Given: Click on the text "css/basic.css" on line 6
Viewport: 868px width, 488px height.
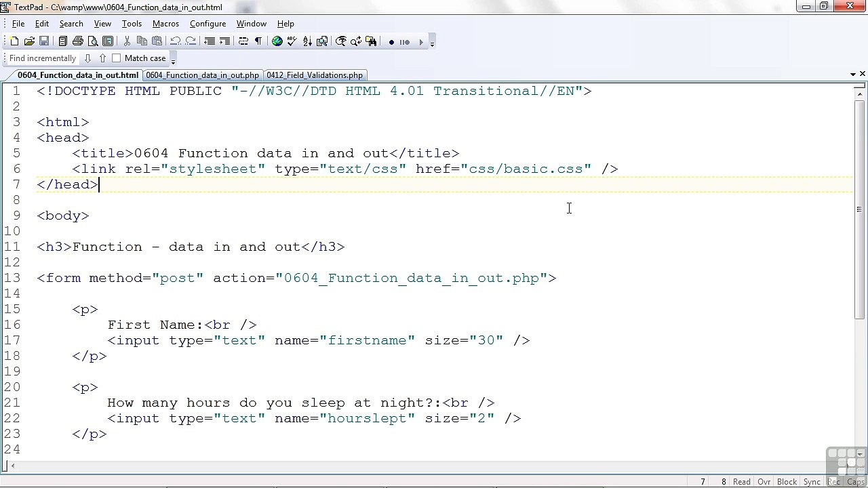Looking at the screenshot, I should click(526, 169).
